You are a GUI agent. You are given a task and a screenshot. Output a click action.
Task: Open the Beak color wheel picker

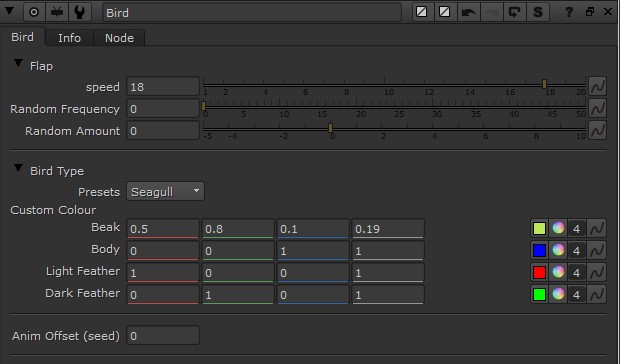558,228
